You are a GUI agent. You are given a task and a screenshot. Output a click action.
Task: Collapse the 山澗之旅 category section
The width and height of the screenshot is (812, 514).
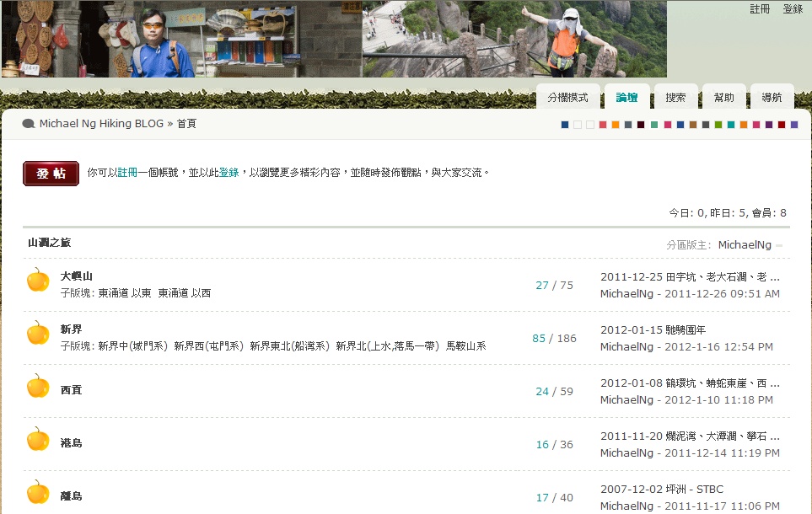pos(779,246)
